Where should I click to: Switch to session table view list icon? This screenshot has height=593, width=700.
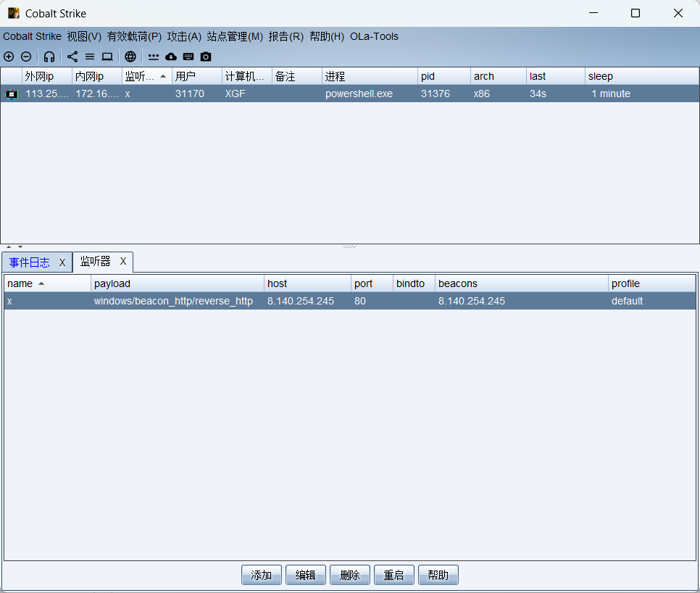click(90, 57)
